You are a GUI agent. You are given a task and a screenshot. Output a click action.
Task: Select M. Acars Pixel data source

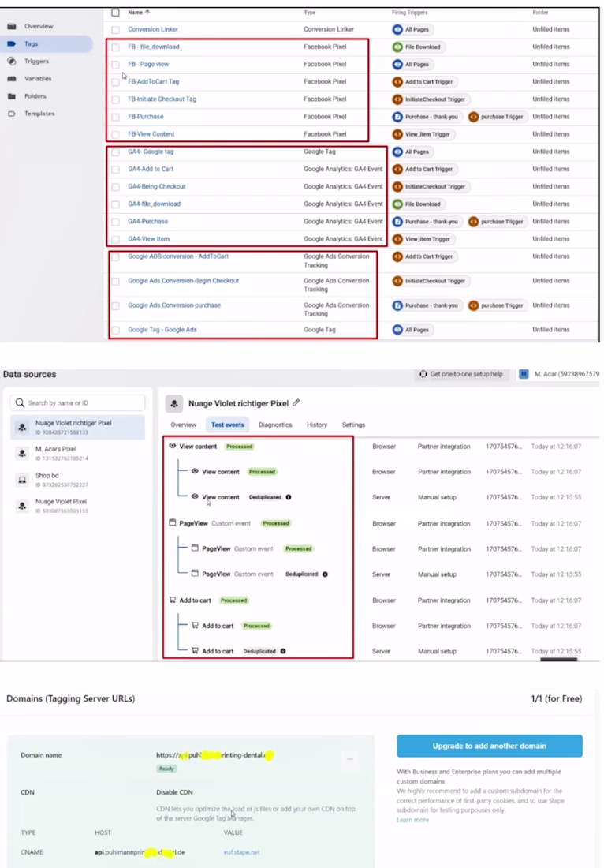pyautogui.click(x=77, y=454)
